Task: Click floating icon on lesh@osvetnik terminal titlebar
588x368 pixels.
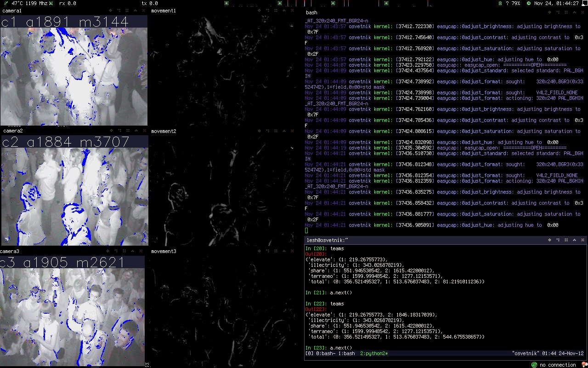Action: [549, 240]
